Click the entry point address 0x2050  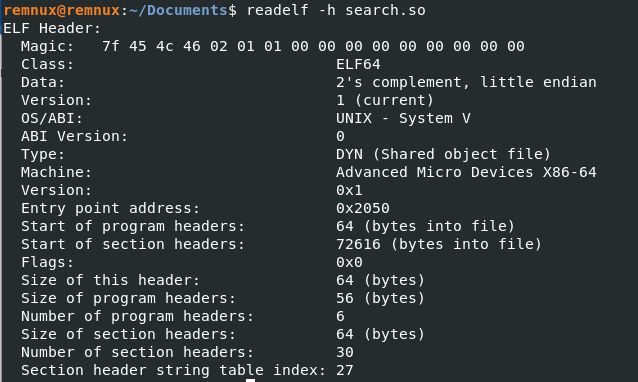point(363,208)
